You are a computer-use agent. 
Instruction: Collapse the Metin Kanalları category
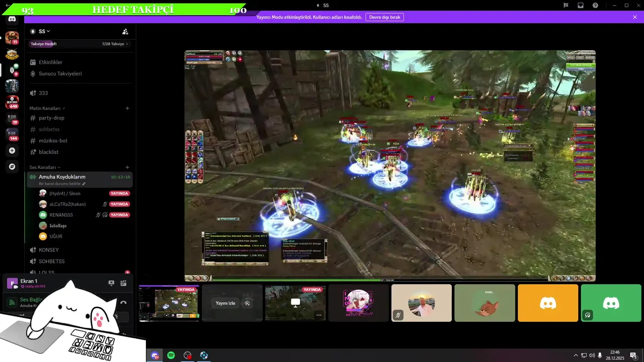click(47, 108)
